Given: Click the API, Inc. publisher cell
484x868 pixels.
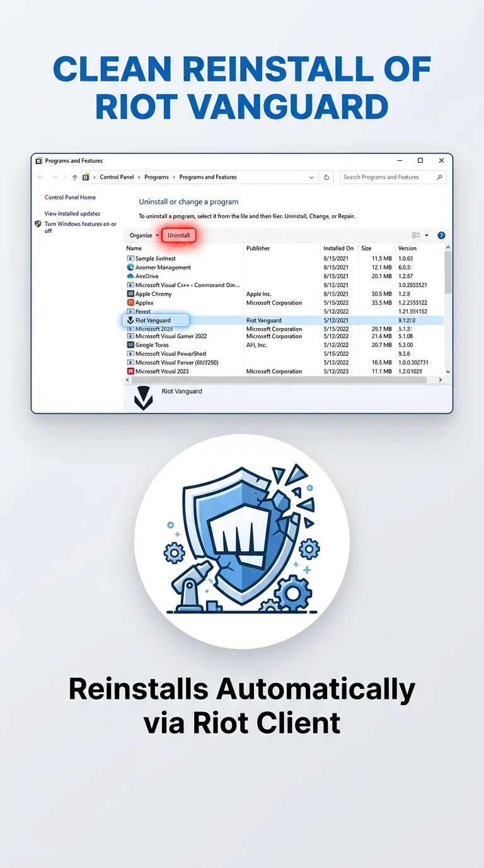Looking at the screenshot, I should [x=256, y=345].
